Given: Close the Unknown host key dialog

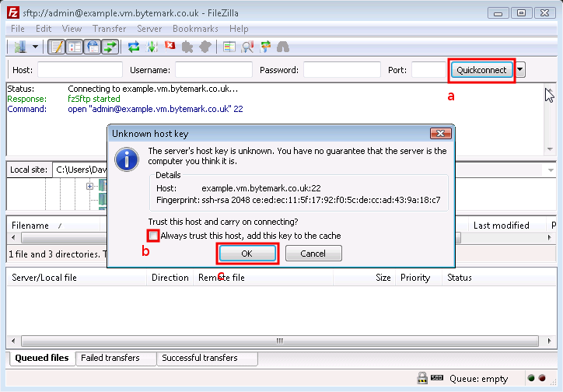Looking at the screenshot, I should 441,134.
